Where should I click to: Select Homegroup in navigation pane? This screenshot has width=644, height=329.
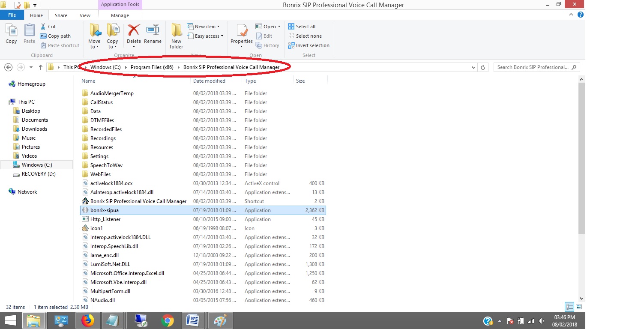27,84
